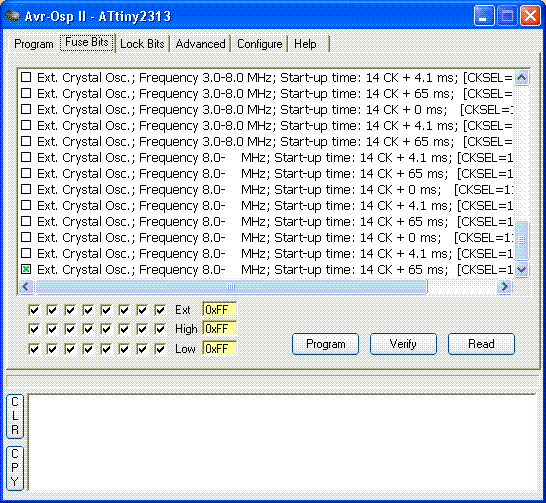Toggle the leftmost bit checkbox in the Low row
The image size is (546, 503).
34,349
